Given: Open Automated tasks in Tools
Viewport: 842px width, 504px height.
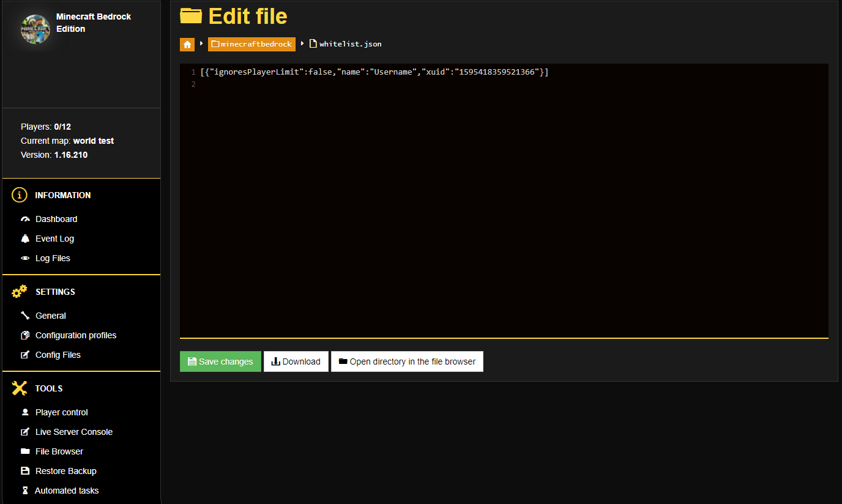Looking at the screenshot, I should (x=66, y=490).
